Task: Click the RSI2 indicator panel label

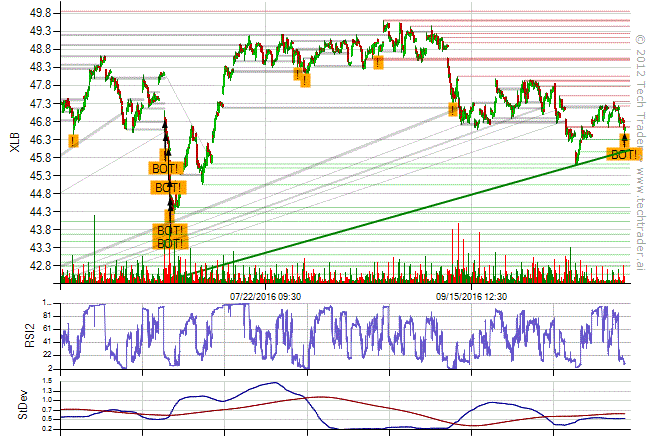Action: tap(14, 335)
